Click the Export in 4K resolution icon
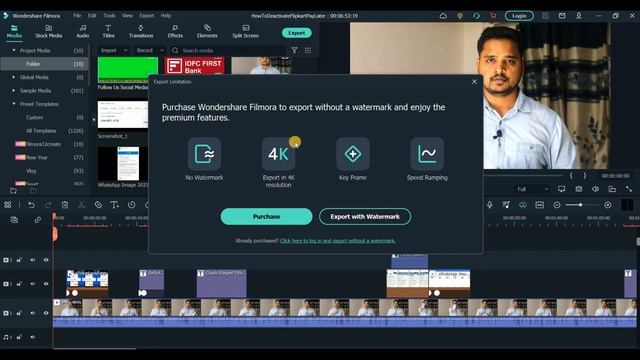Image resolution: width=640 pixels, height=360 pixels. 278,154
